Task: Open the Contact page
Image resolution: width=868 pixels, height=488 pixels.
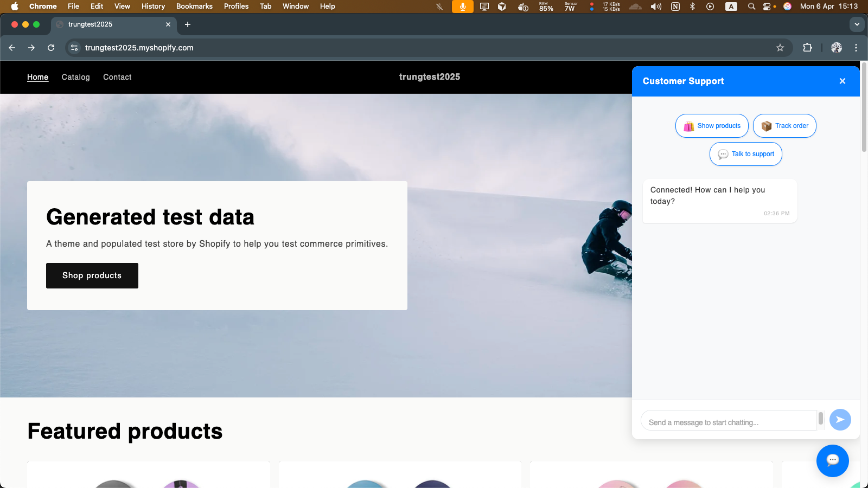Action: point(117,77)
